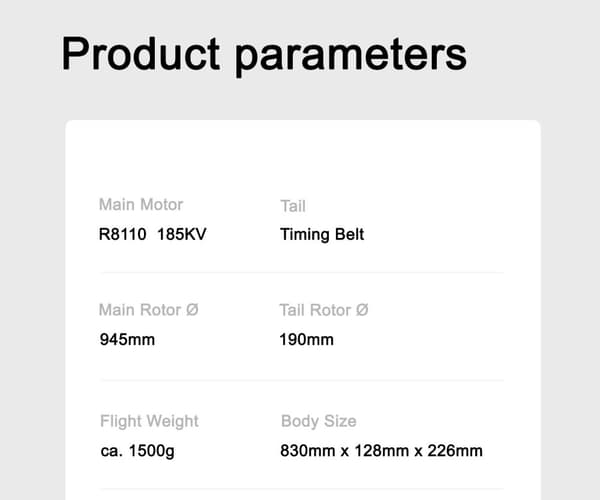
Task: Click the 190mm tail rotor value
Action: pos(307,339)
